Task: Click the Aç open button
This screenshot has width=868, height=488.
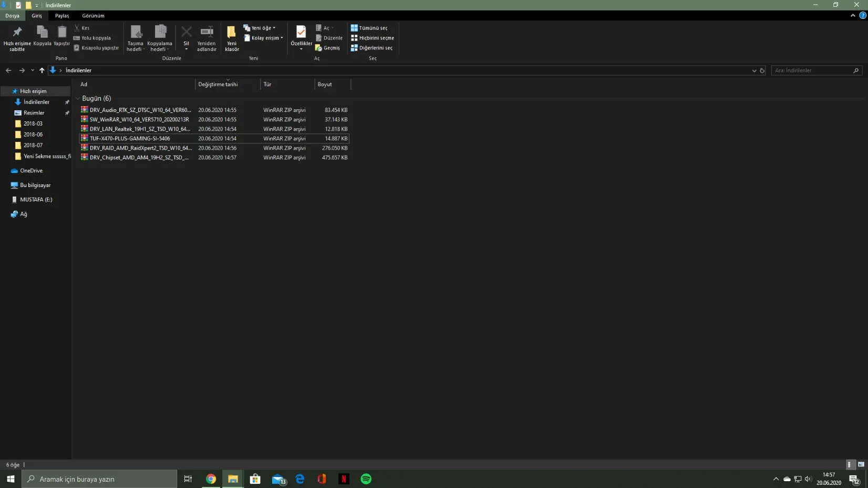Action: pos(324,28)
